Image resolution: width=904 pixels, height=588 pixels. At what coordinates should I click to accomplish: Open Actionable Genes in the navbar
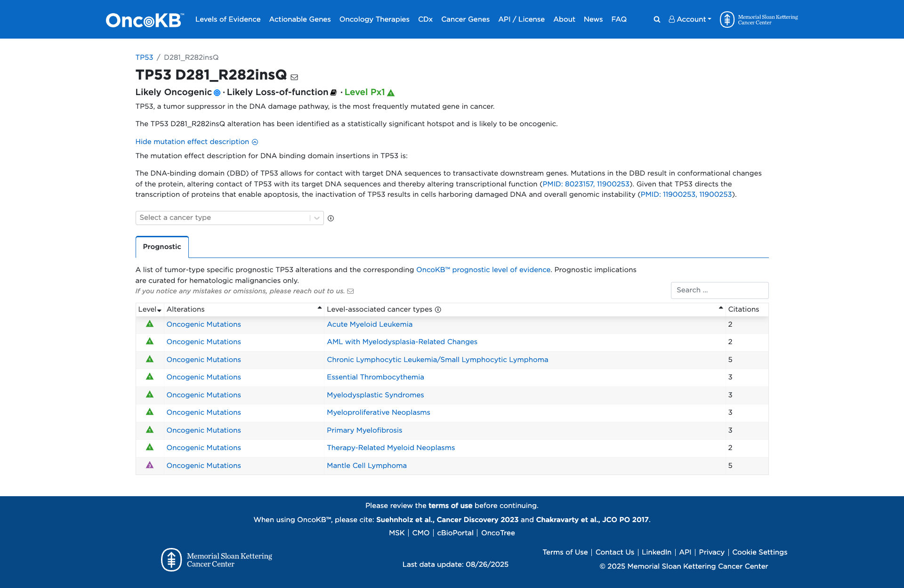[300, 19]
